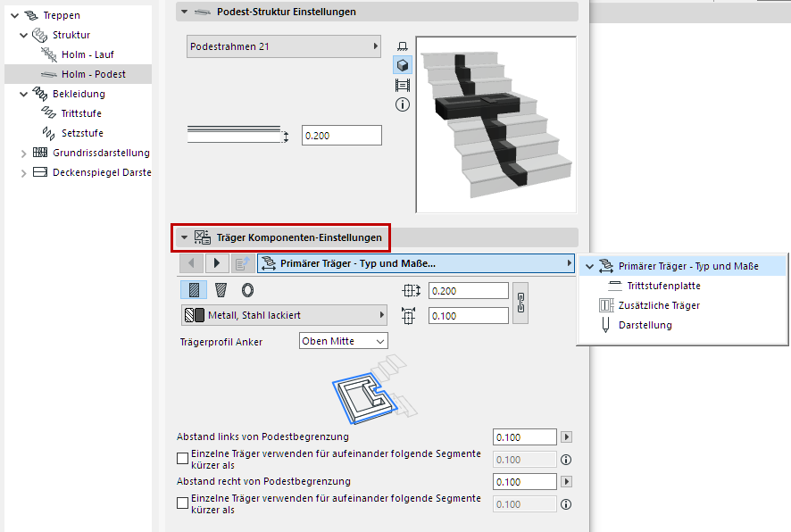Open the Oben Mitte anchor dropdown

point(343,341)
